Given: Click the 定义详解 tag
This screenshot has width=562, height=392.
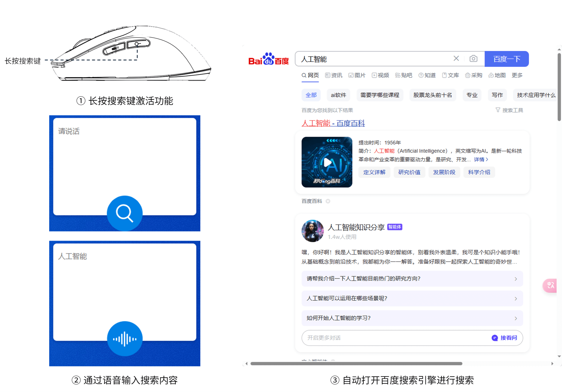Looking at the screenshot, I should pyautogui.click(x=374, y=172).
